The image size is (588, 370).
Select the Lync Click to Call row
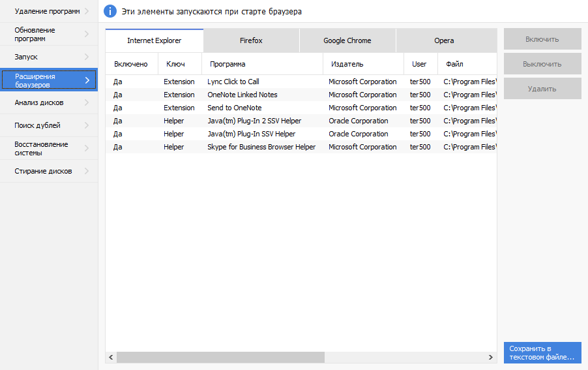coord(301,82)
